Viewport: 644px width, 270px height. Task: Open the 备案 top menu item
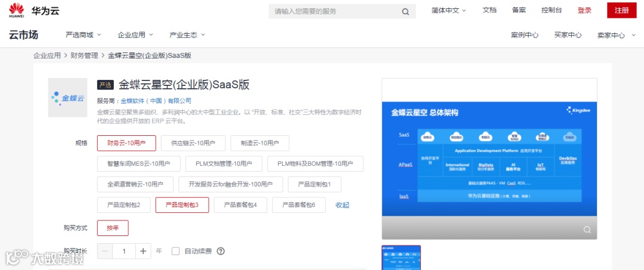[519, 10]
